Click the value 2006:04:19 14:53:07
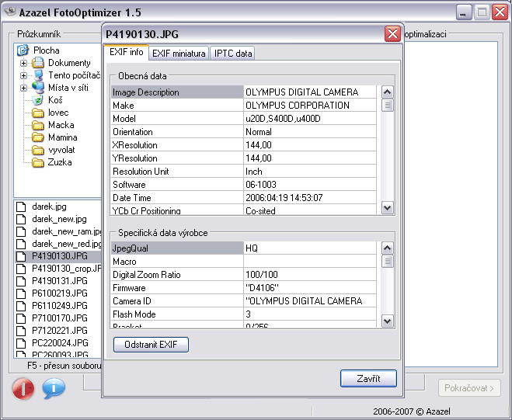The width and height of the screenshot is (512, 420). tap(284, 198)
